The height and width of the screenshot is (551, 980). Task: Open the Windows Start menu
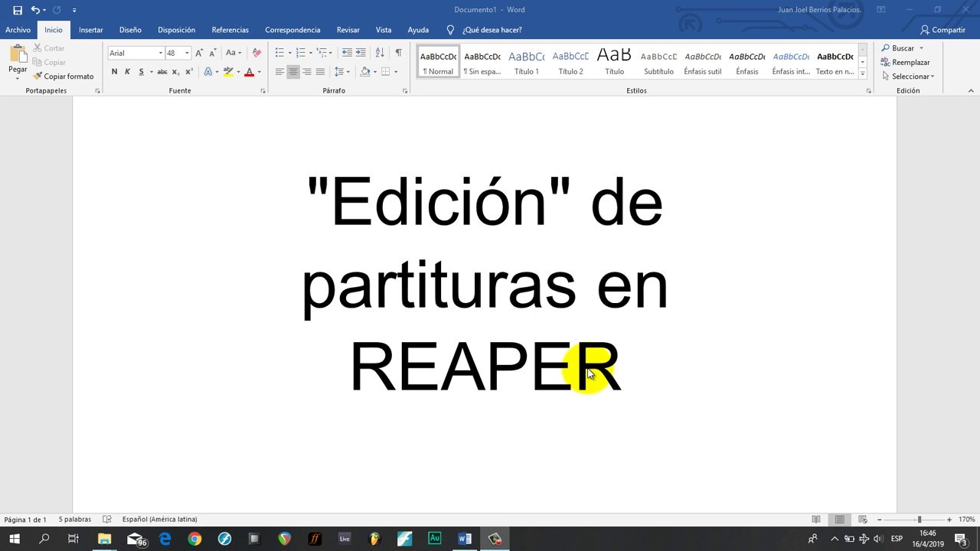[x=14, y=539]
